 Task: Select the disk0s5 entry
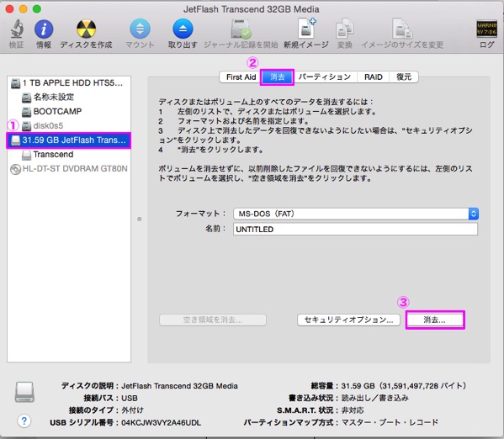pyautogui.click(x=69, y=125)
